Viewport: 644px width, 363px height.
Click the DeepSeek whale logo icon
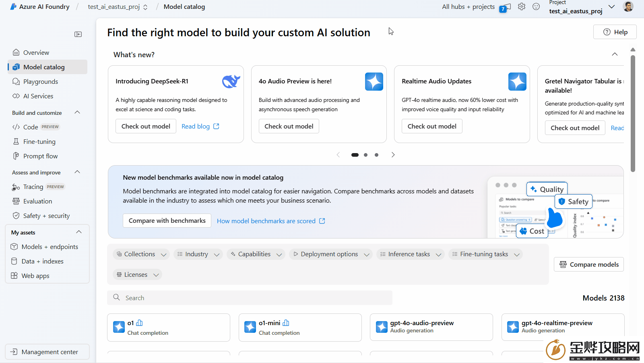click(x=231, y=81)
